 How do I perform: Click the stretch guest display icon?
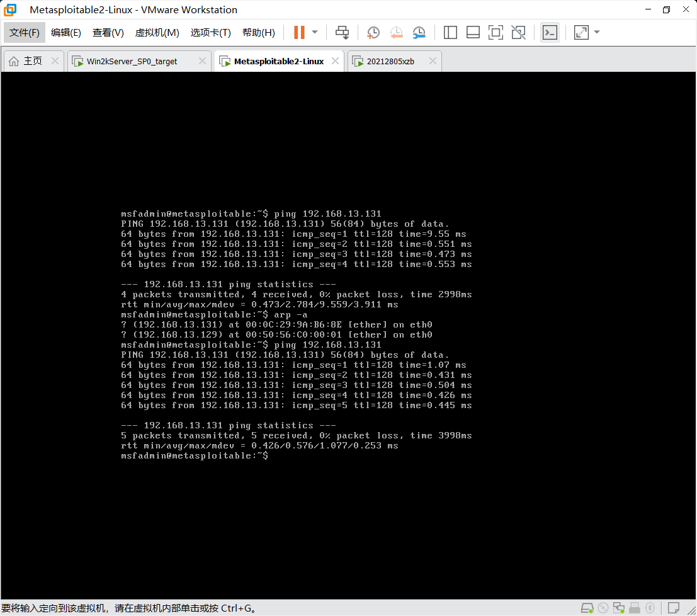581,33
